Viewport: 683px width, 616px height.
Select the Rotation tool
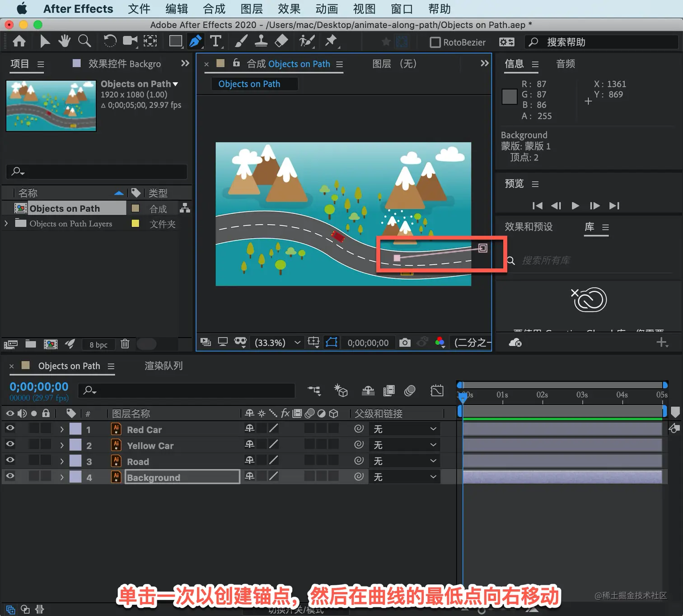pos(110,42)
